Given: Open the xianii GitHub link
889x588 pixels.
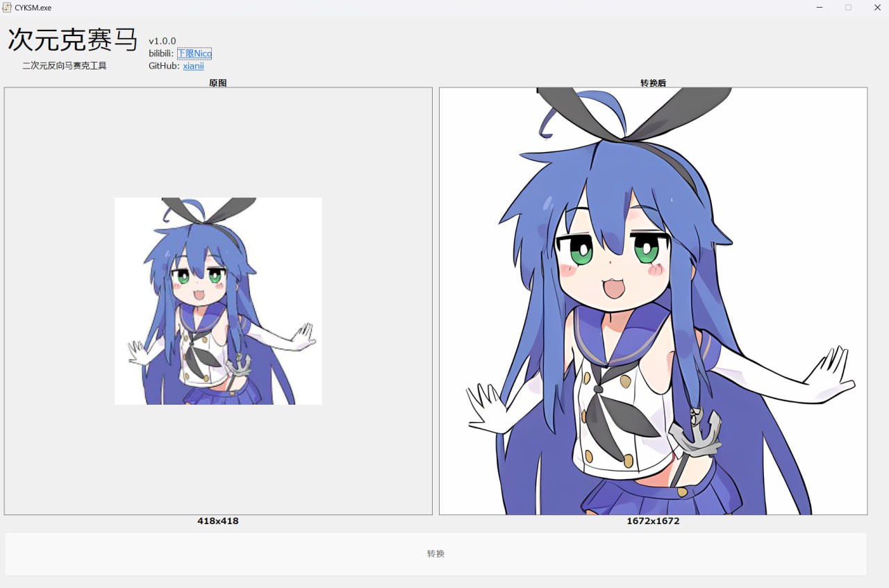Looking at the screenshot, I should point(193,66).
